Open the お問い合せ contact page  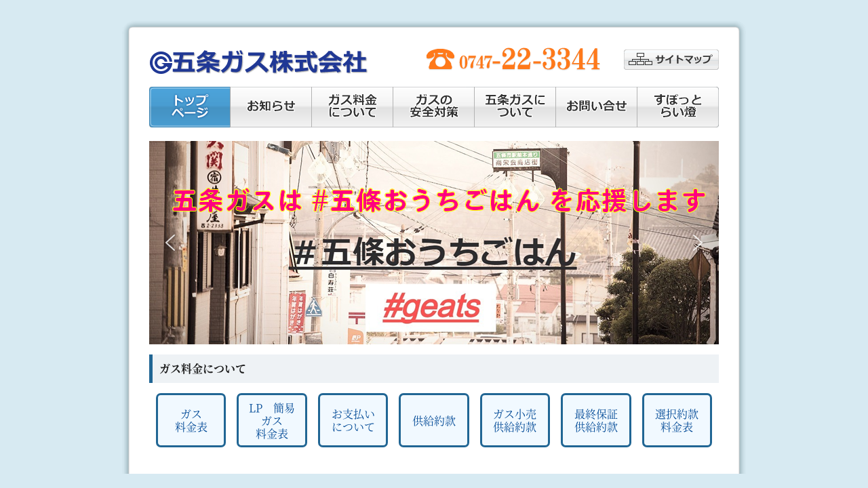click(596, 107)
